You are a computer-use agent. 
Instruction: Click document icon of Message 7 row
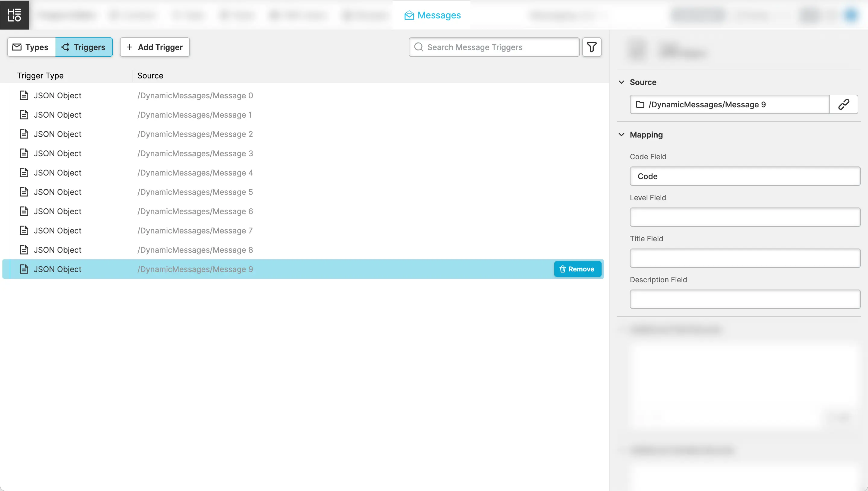pos(24,231)
